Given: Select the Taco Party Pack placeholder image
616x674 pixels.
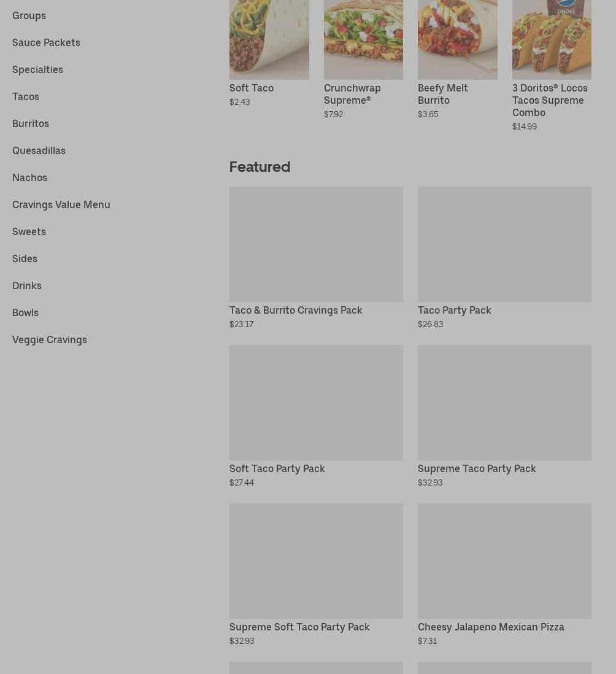Looking at the screenshot, I should pyautogui.click(x=504, y=244).
